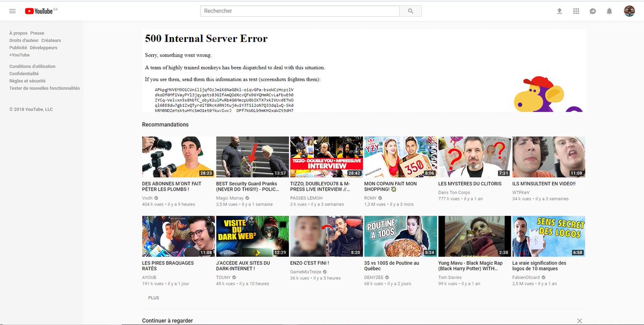Click the monkey error illustration
Viewport: 644px width, 325px height.
pyautogui.click(x=547, y=94)
